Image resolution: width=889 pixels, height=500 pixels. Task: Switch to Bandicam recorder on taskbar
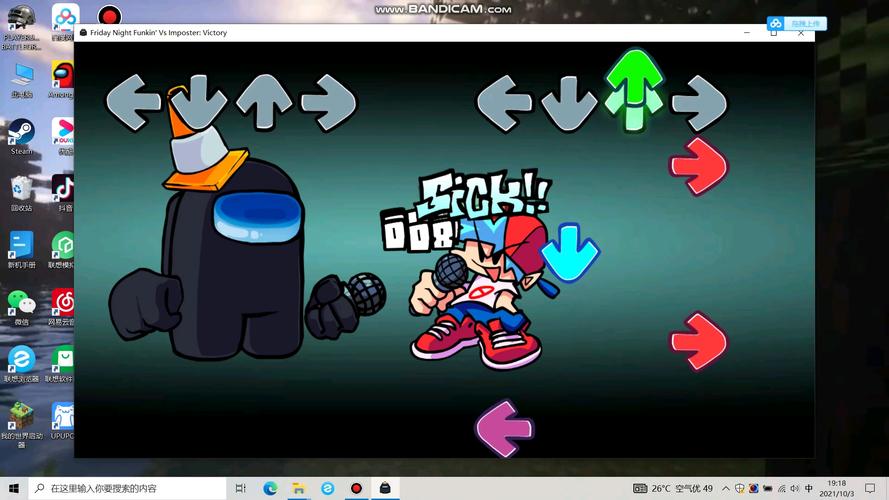click(x=356, y=488)
